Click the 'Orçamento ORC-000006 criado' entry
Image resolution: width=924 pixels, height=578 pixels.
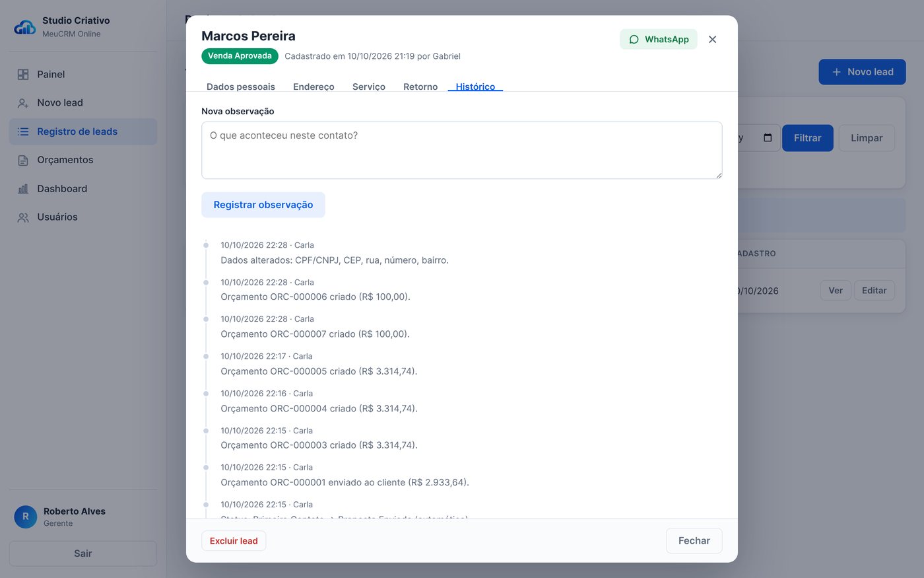315,297
